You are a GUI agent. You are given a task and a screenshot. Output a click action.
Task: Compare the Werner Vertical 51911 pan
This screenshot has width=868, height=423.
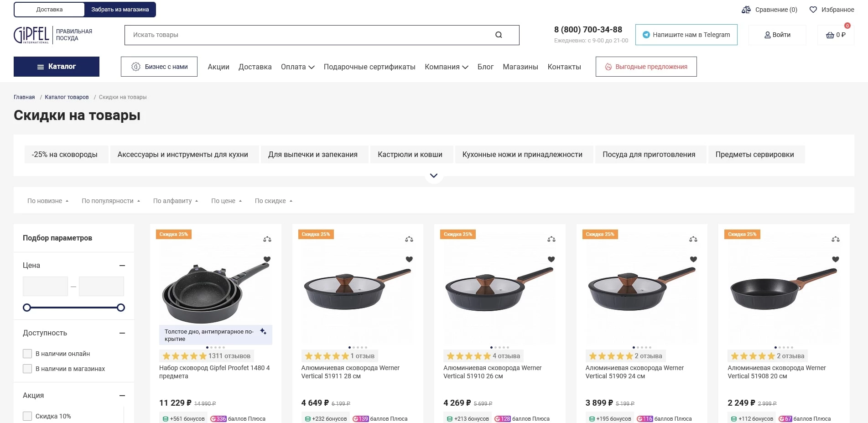coord(409,239)
